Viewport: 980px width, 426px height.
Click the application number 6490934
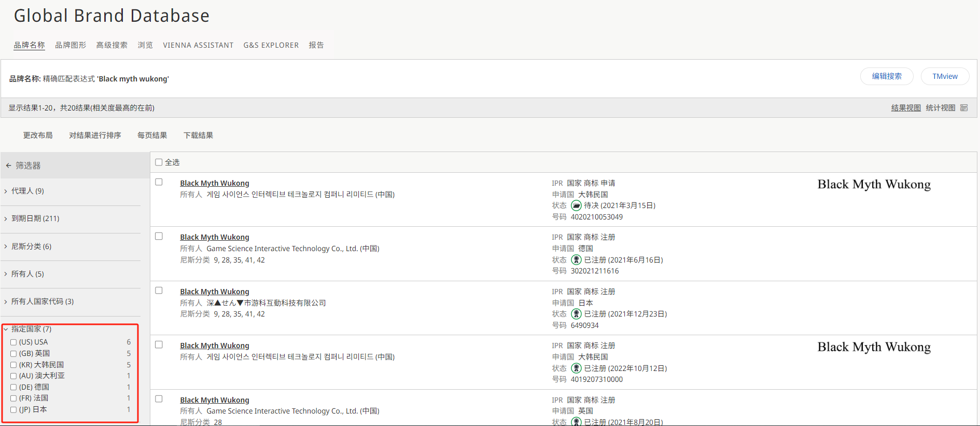tap(584, 325)
